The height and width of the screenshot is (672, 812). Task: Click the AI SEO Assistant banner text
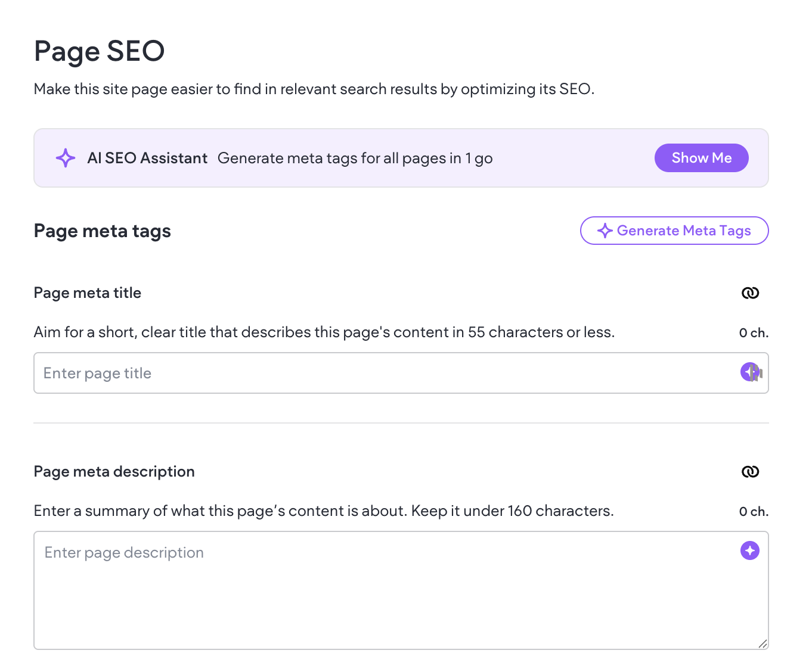pyautogui.click(x=355, y=158)
